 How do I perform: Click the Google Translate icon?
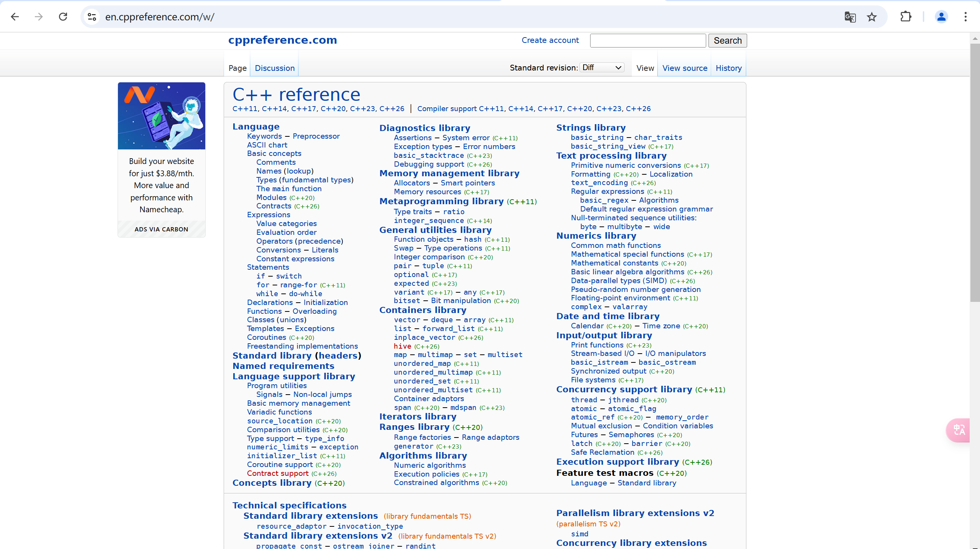850,17
